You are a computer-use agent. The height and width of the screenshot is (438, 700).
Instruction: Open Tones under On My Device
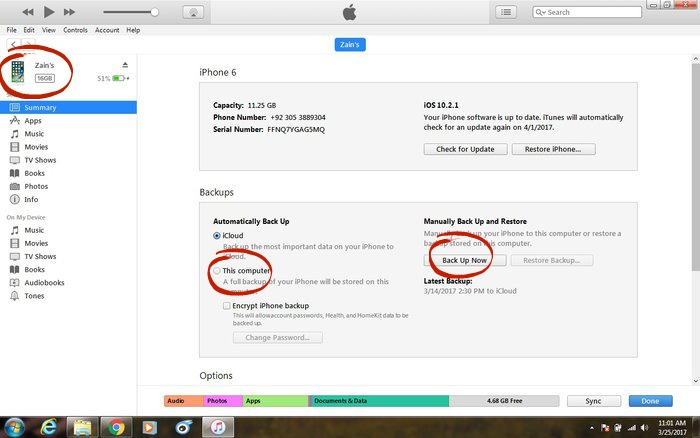tap(34, 296)
